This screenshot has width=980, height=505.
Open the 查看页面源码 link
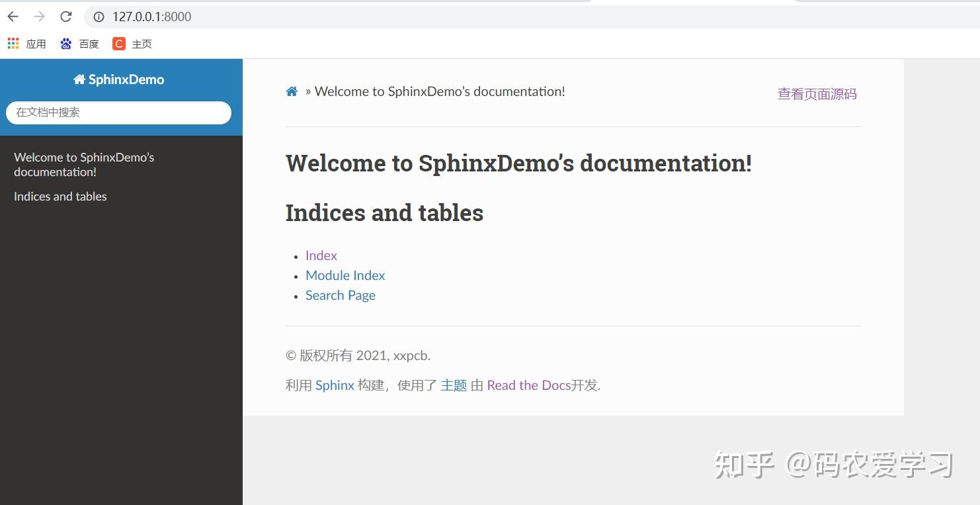[817, 93]
